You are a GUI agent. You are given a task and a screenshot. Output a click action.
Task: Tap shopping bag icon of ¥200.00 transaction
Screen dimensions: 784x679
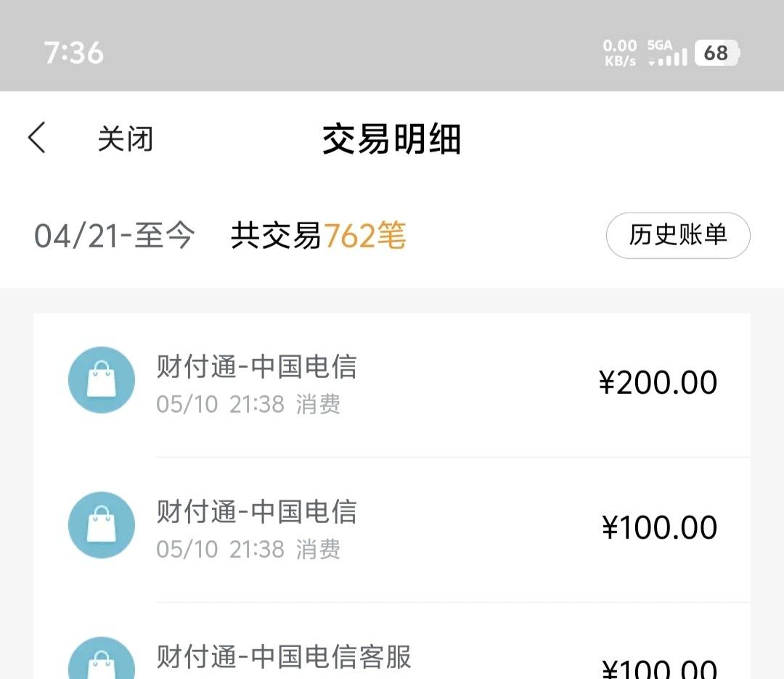tap(102, 379)
